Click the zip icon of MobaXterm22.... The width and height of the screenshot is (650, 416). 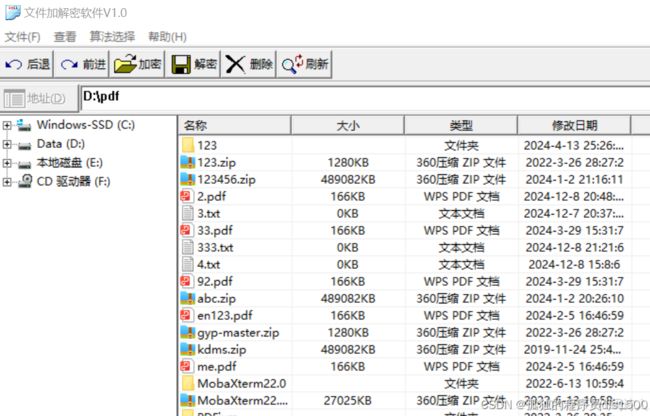tap(188, 400)
